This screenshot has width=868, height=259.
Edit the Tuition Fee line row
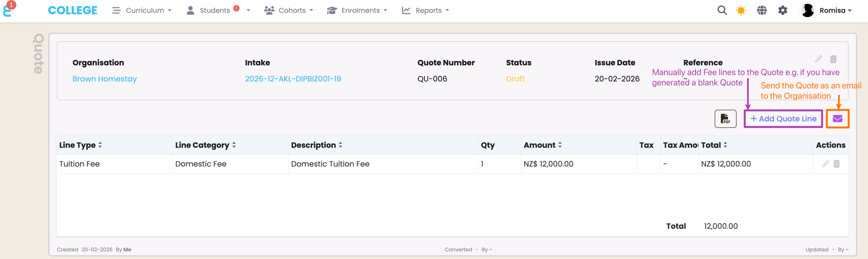825,164
